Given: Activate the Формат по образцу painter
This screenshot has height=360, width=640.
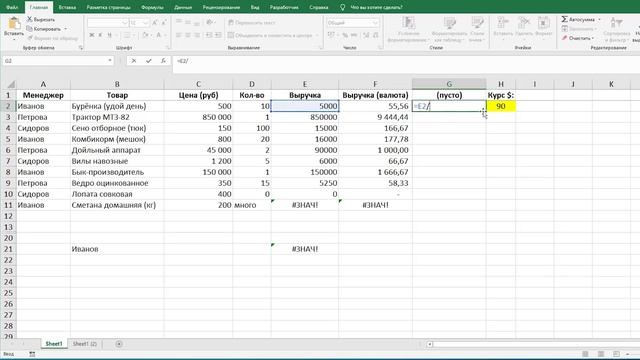Looking at the screenshot, I should [x=53, y=38].
